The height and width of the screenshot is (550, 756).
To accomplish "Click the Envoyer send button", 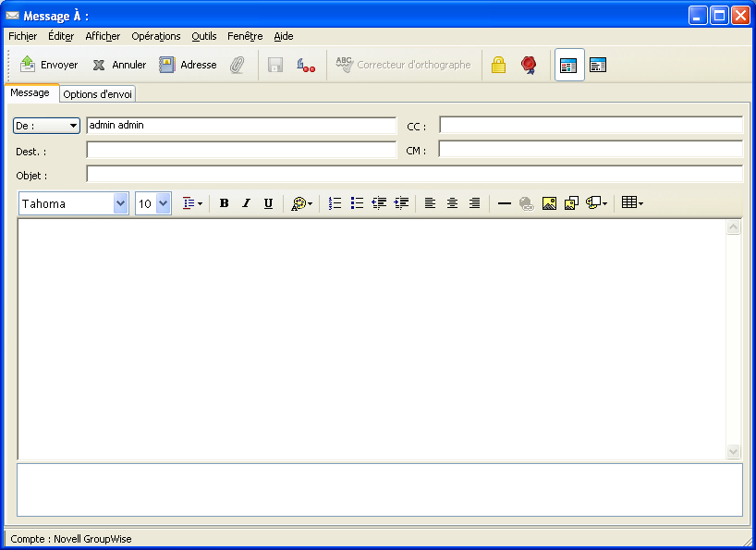I will [49, 65].
